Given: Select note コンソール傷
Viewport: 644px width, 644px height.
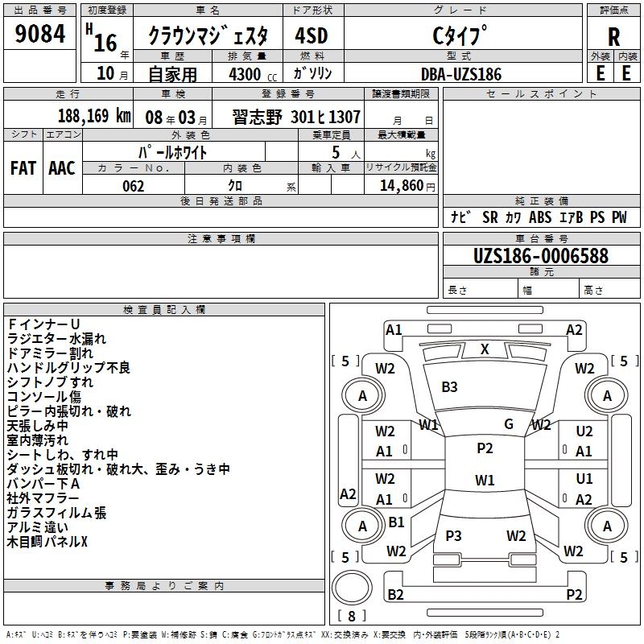Looking at the screenshot, I should 44,396.
